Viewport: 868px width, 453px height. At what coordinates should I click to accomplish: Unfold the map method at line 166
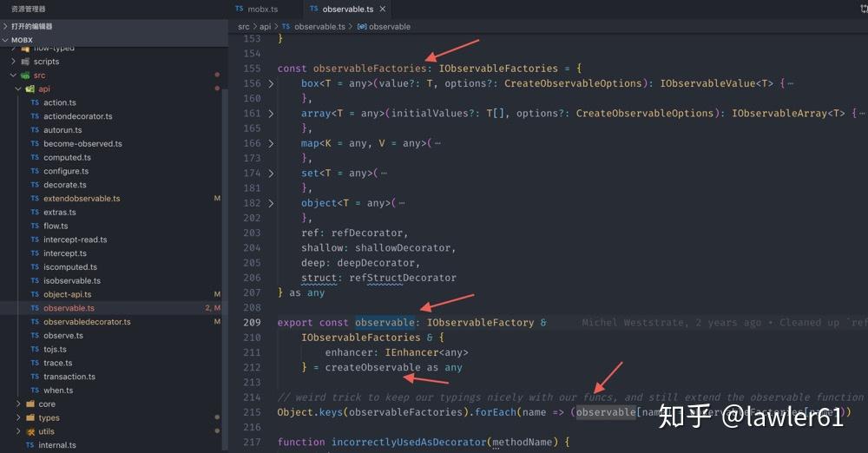(271, 143)
